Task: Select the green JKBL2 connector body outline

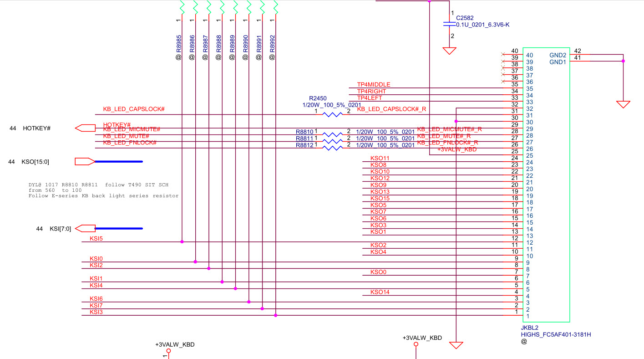Action: tap(546, 185)
